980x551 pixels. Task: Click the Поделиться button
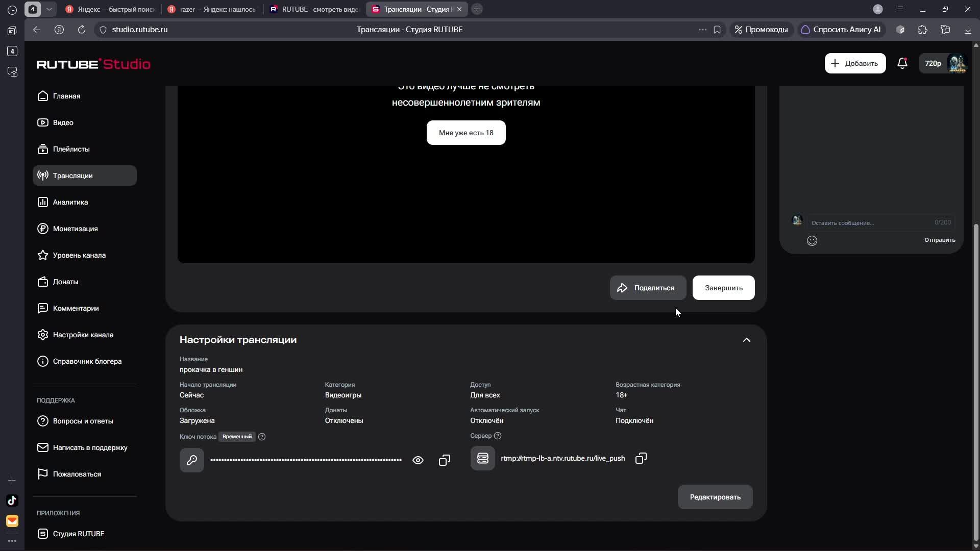click(x=648, y=288)
